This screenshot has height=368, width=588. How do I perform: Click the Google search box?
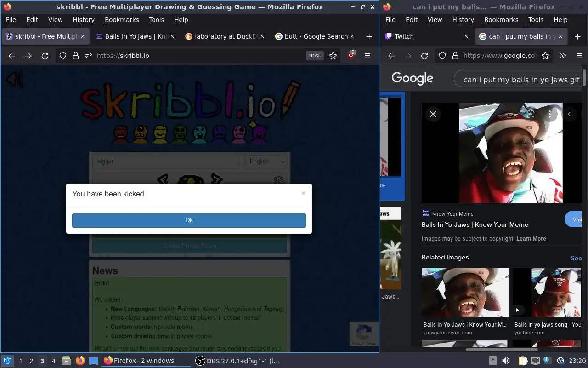click(518, 80)
